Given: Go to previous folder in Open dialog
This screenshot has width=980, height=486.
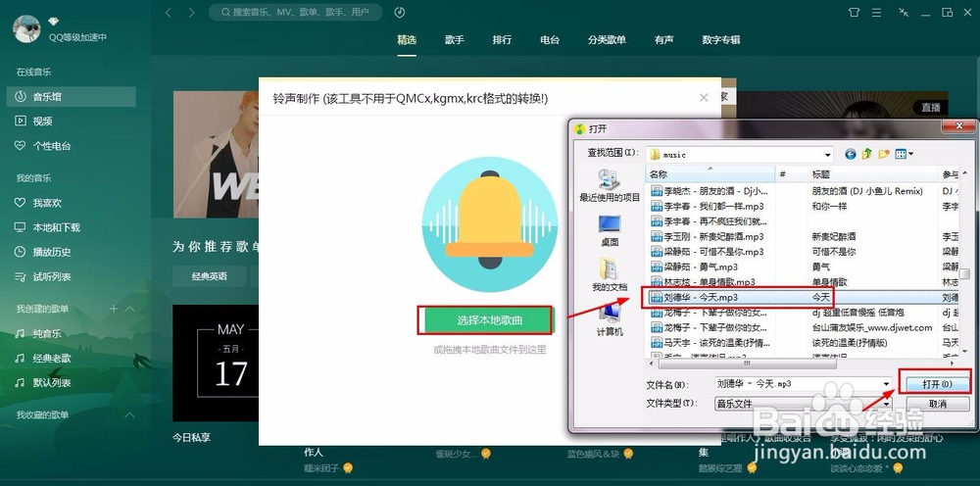Looking at the screenshot, I should coord(850,154).
